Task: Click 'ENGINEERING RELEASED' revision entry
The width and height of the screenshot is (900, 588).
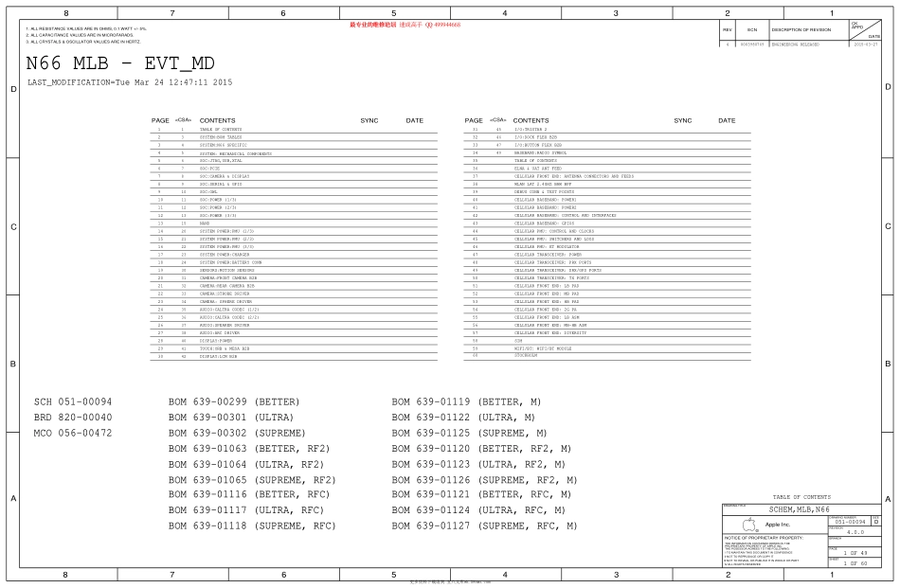Action: tap(796, 45)
